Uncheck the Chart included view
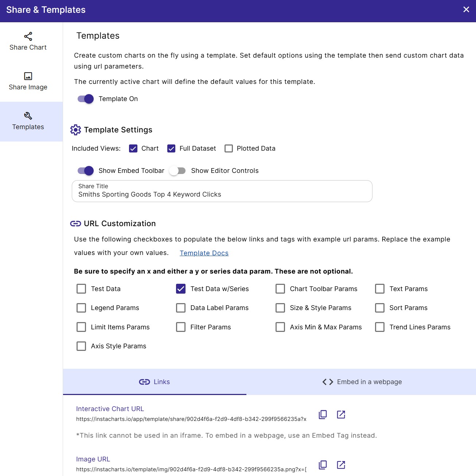The width and height of the screenshot is (476, 476). pyautogui.click(x=133, y=148)
